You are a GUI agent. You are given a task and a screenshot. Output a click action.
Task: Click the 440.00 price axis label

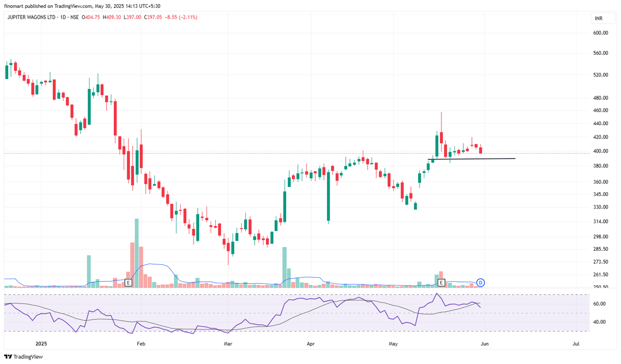(600, 124)
